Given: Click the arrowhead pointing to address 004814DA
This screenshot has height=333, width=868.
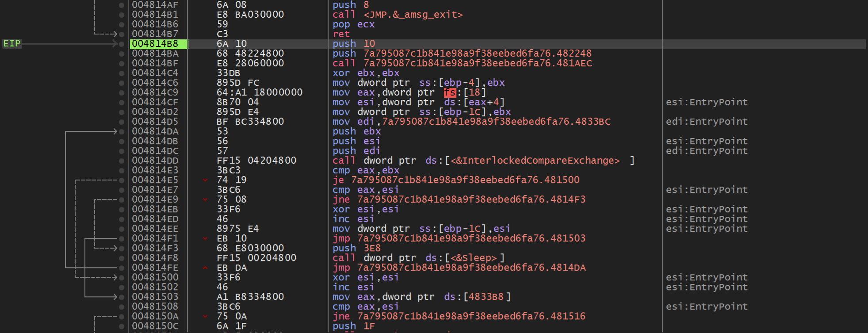Looking at the screenshot, I should tap(115, 131).
